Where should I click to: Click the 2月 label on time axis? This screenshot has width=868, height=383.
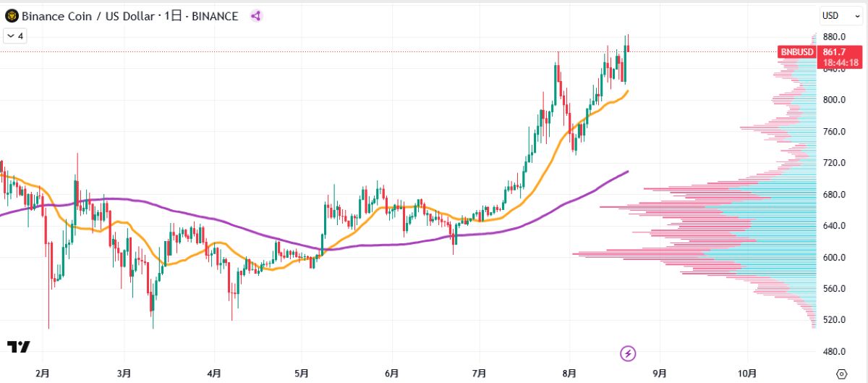click(43, 374)
